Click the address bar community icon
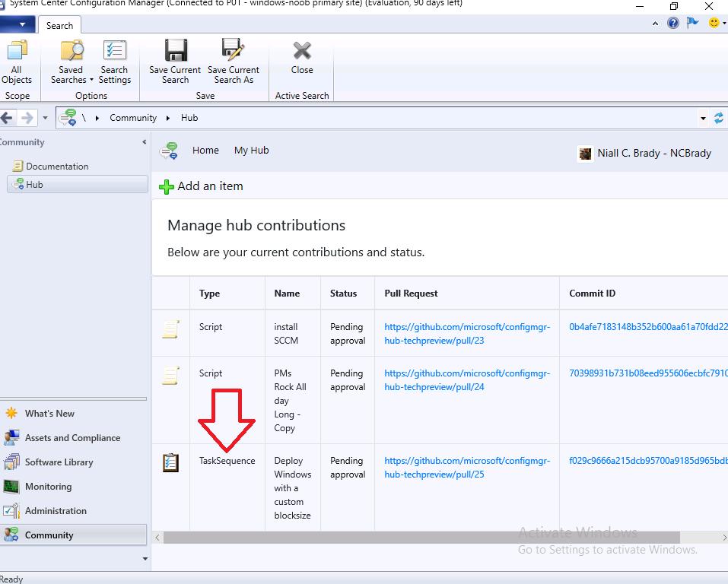The width and height of the screenshot is (728, 584). pos(68,117)
